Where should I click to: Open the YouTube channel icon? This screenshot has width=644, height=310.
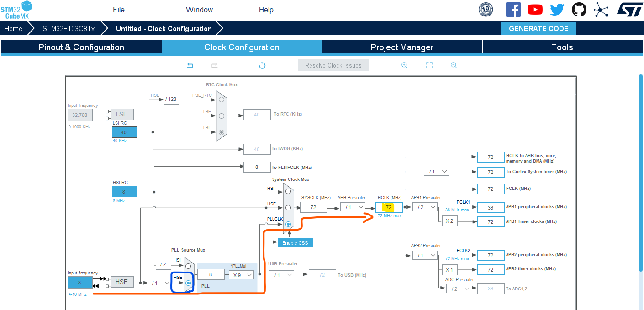click(535, 9)
